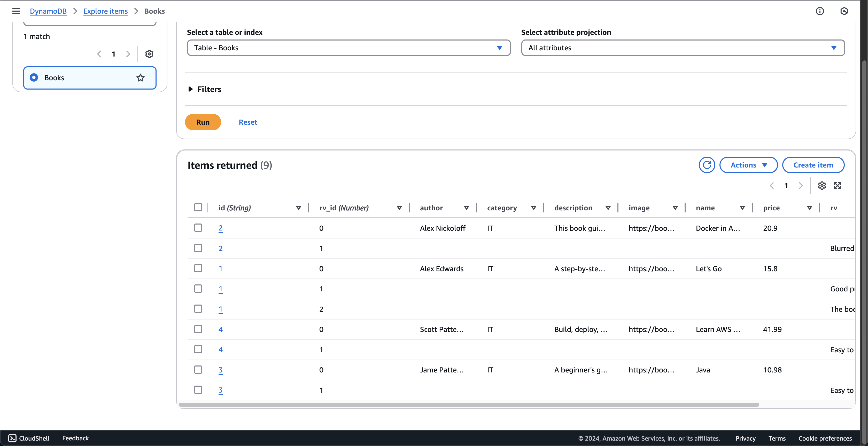Check the Learn AWS row checkbox
The width and height of the screenshot is (868, 446).
198,329
